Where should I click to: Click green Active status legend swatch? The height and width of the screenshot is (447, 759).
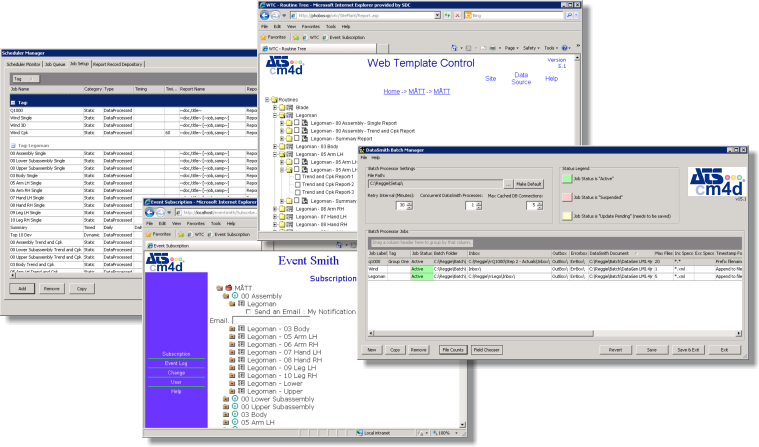pyautogui.click(x=567, y=179)
